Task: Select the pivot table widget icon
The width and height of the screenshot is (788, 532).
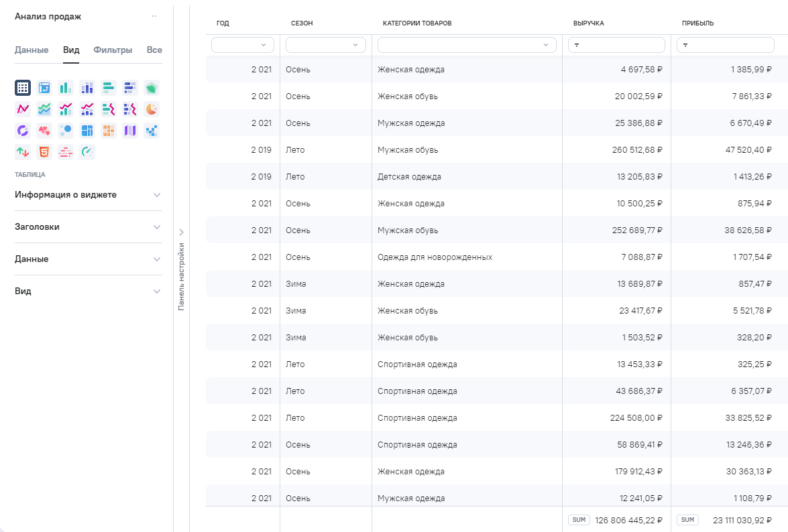Action: click(x=44, y=88)
